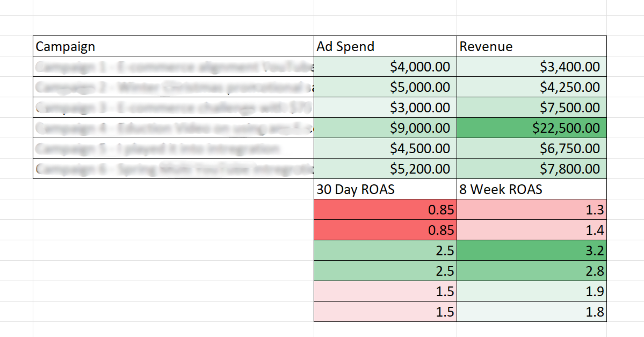Image resolution: width=644 pixels, height=337 pixels.
Task: Click the Ad Spend header cell
Action: pos(385,46)
